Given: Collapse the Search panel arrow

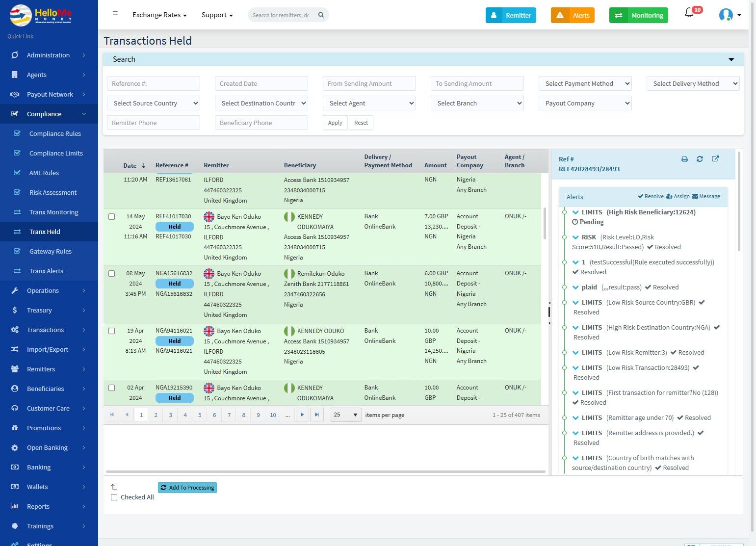Looking at the screenshot, I should 731,59.
